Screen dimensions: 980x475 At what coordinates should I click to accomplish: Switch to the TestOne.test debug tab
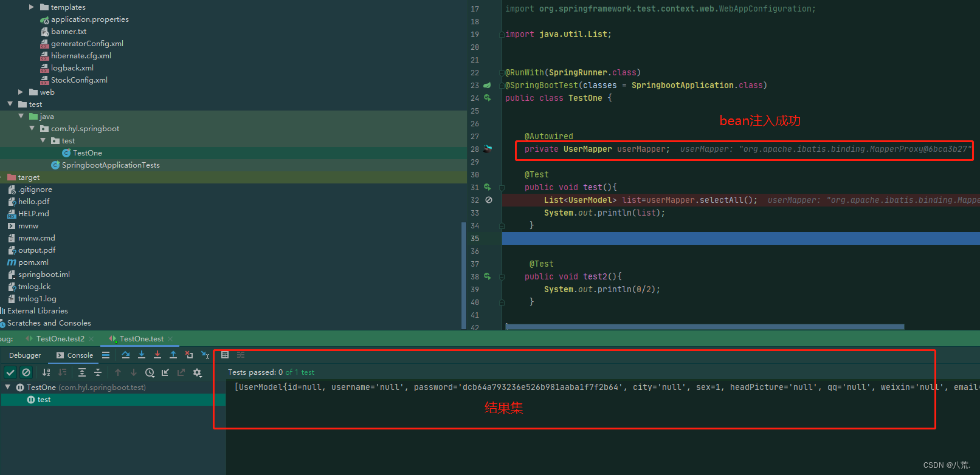click(x=142, y=339)
